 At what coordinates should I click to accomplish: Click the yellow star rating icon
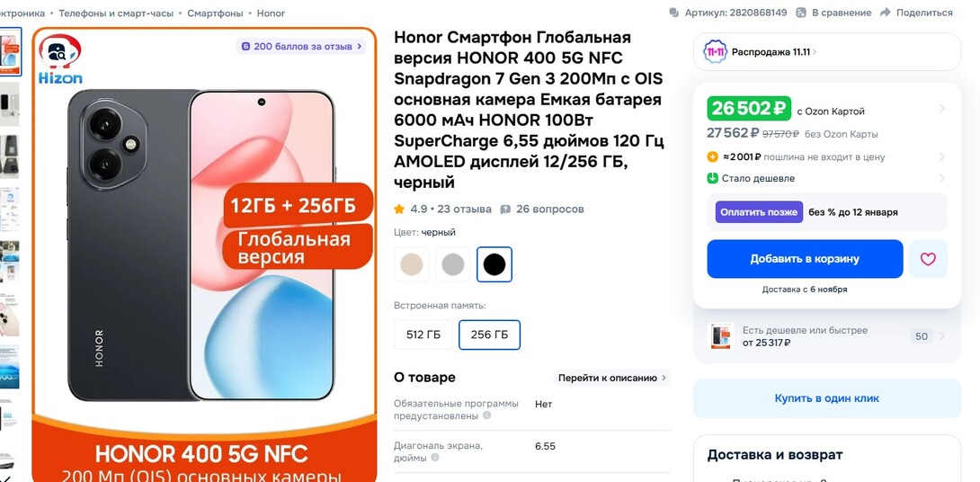399,209
